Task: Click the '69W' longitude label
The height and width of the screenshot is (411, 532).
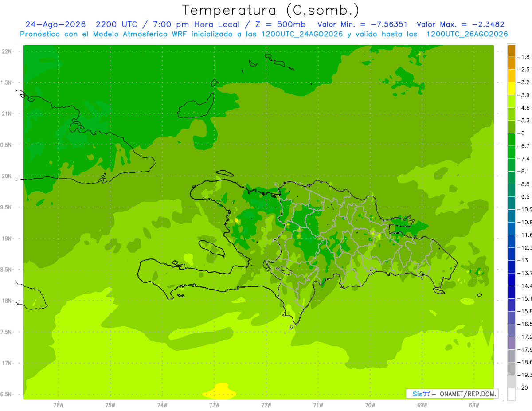Action: pyautogui.click(x=422, y=405)
